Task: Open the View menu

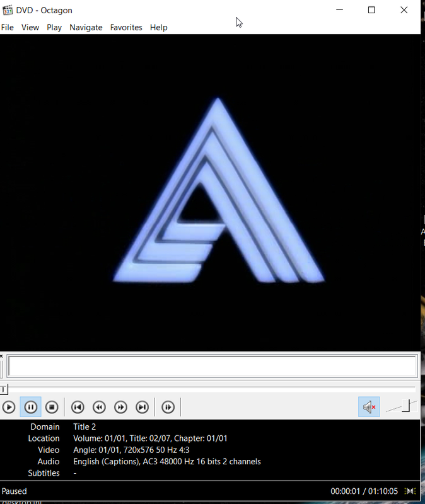Action: point(30,28)
